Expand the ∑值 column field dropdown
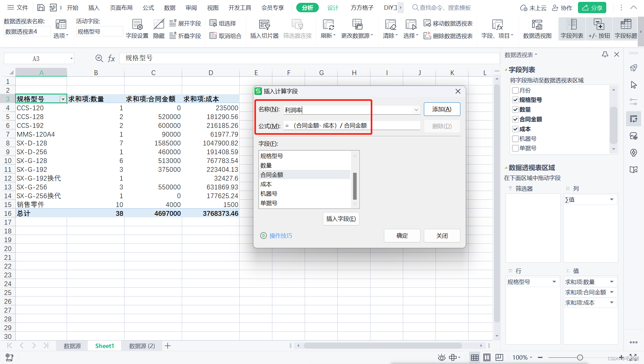This screenshot has height=364, width=644. click(x=612, y=199)
